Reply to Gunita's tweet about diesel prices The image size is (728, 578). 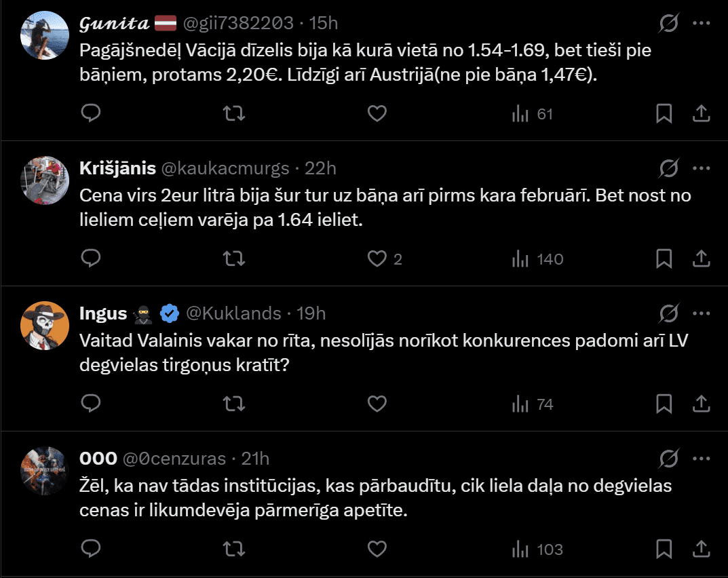tap(91, 113)
